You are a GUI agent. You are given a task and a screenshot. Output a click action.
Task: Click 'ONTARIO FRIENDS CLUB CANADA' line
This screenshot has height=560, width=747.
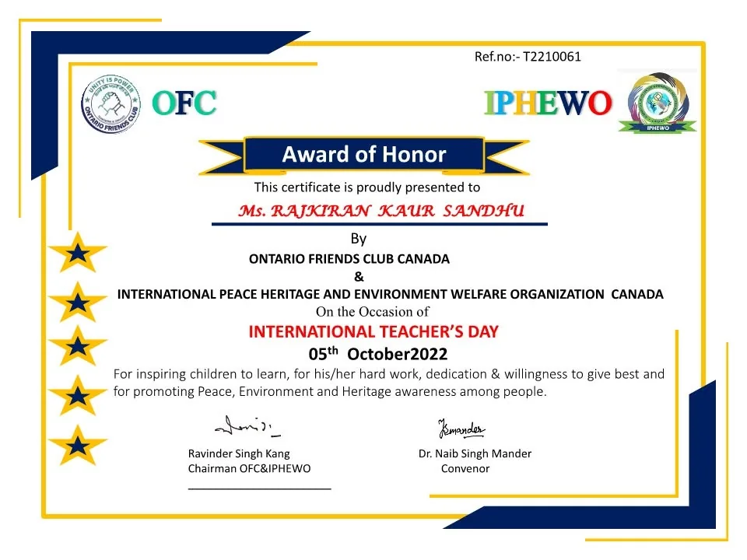click(x=349, y=259)
